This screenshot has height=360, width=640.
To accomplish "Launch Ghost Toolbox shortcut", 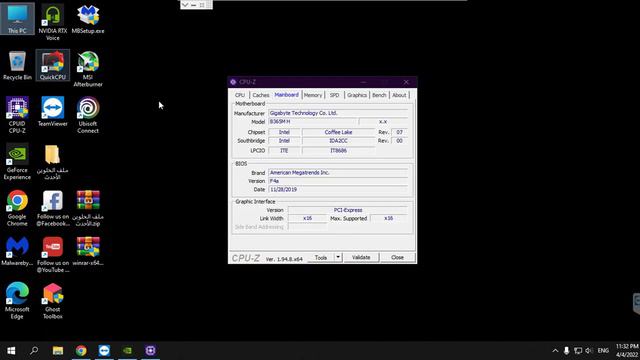I will click(53, 301).
